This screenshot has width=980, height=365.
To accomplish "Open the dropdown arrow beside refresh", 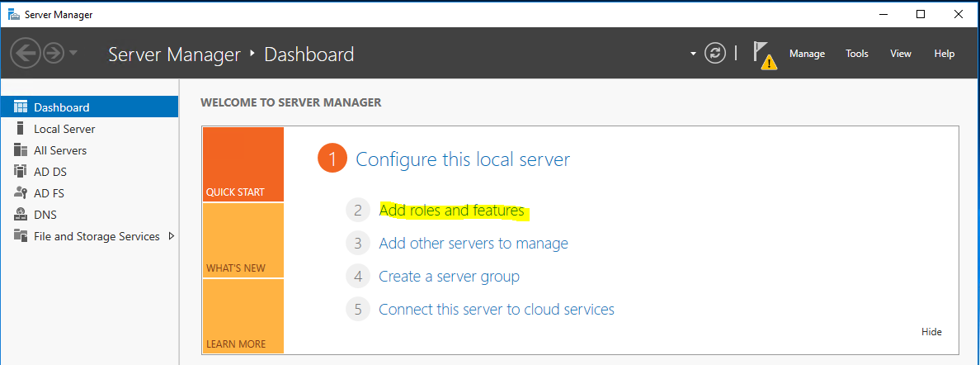I will (693, 54).
